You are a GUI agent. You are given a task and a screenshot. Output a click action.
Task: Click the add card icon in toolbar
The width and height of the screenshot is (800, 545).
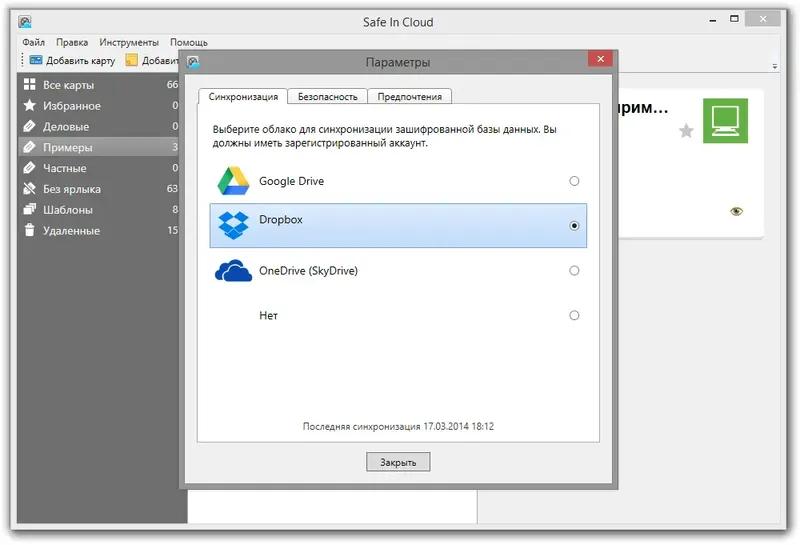click(x=36, y=60)
